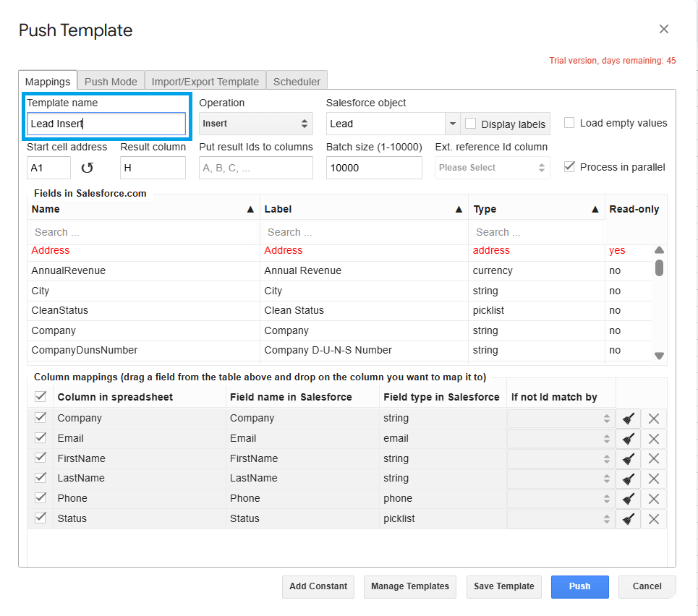Sort fields by Name column arrow

250,210
